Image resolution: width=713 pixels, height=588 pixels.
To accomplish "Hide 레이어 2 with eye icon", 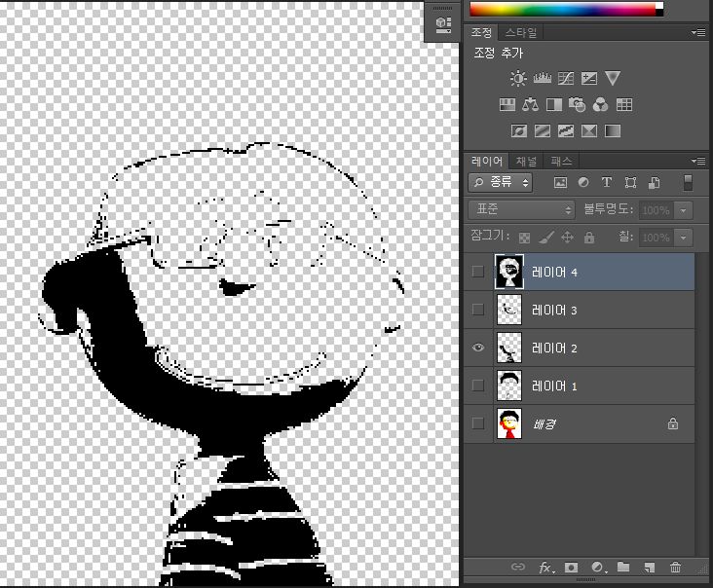I will 478,348.
